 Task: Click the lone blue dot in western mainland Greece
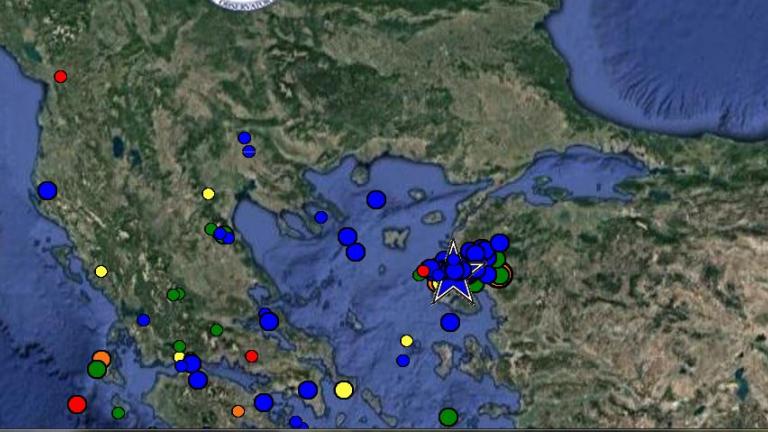[x=143, y=320]
